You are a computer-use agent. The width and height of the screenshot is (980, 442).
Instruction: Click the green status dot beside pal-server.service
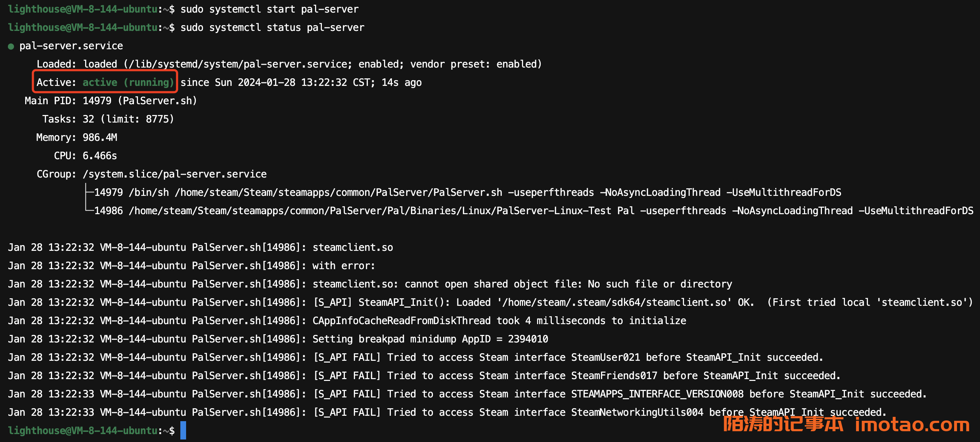(x=11, y=46)
